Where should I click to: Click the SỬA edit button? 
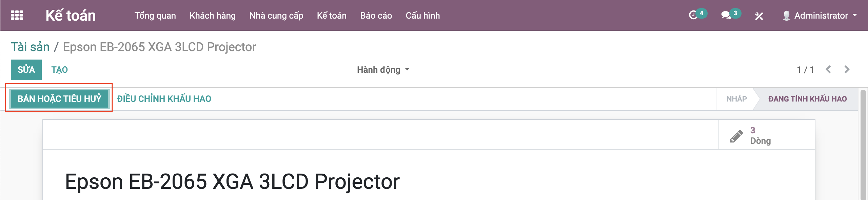tap(26, 70)
